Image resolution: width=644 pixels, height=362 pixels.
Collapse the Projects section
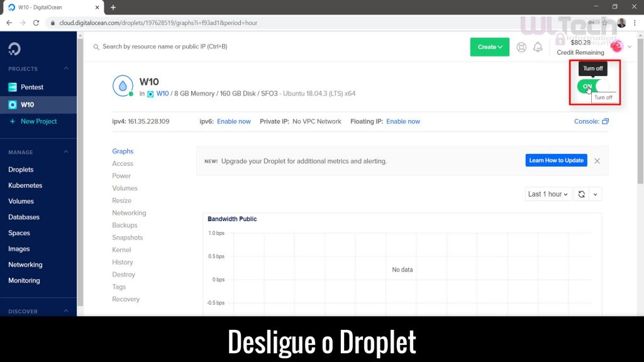(65, 69)
